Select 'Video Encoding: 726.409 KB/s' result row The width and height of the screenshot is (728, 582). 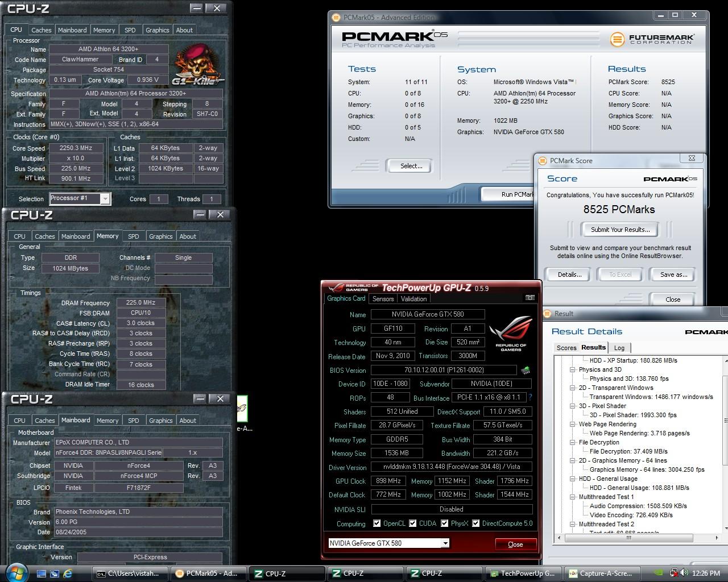(631, 515)
